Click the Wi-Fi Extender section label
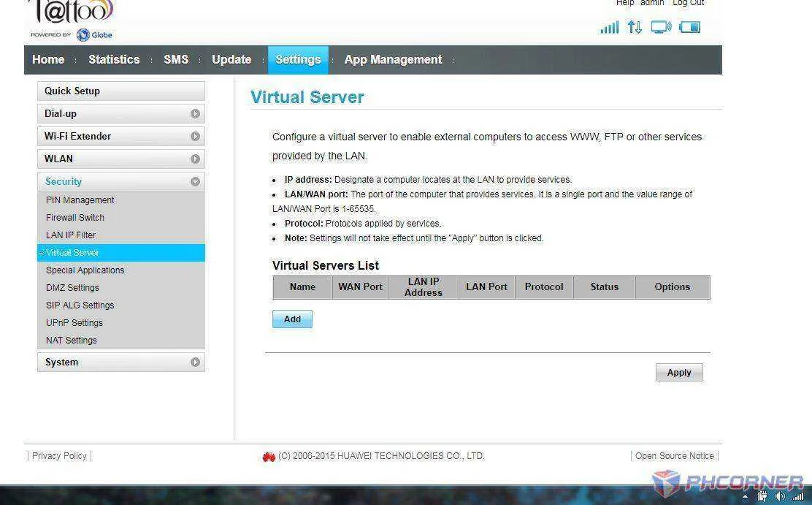 pyautogui.click(x=77, y=137)
